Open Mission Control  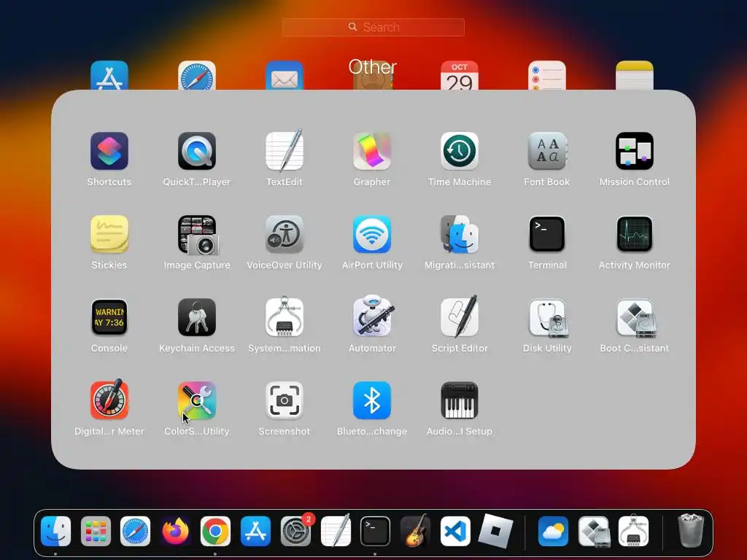635,152
